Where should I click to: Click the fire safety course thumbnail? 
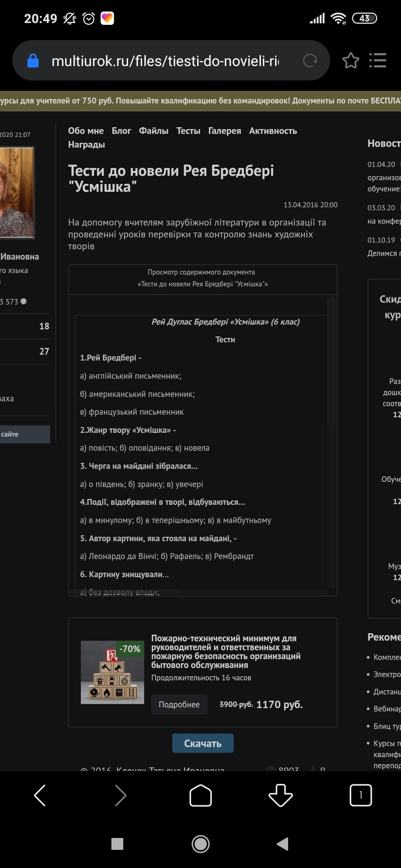(113, 672)
